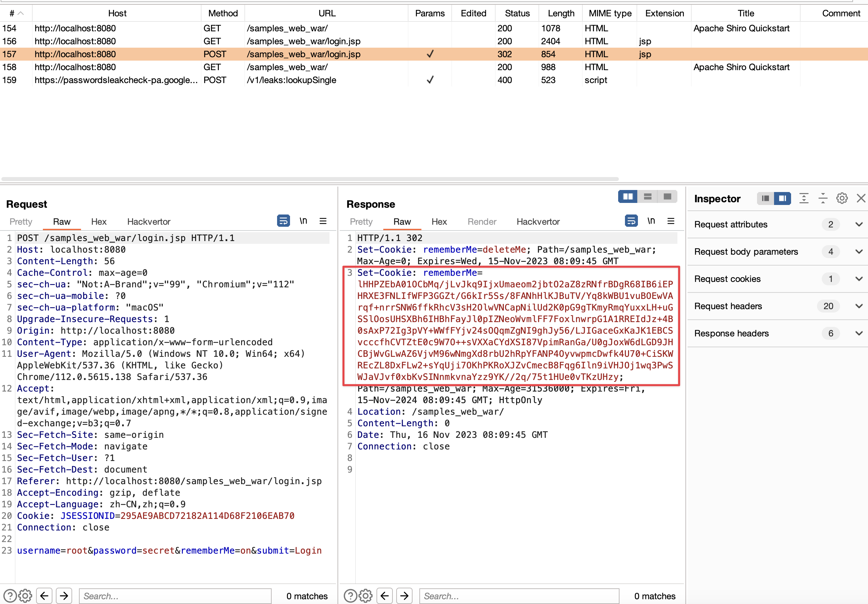Image resolution: width=868 pixels, height=604 pixels.
Task: Expand Request cookies section
Action: [777, 279]
